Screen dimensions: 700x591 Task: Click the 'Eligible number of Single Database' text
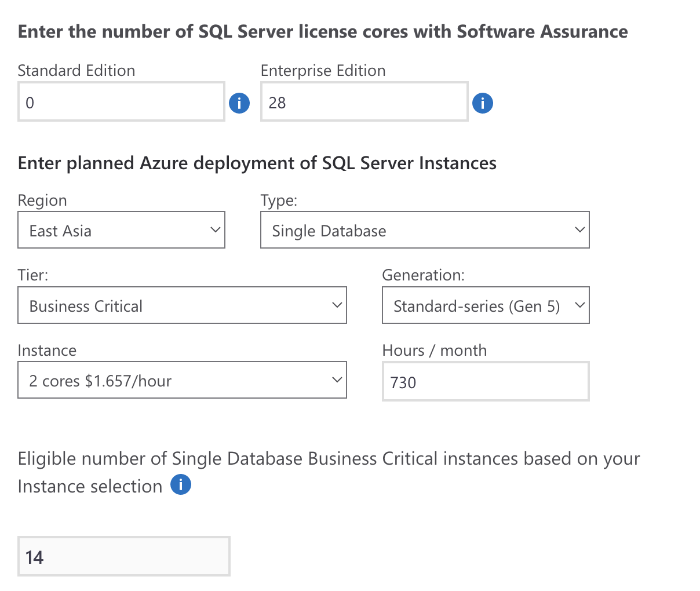tap(329, 472)
